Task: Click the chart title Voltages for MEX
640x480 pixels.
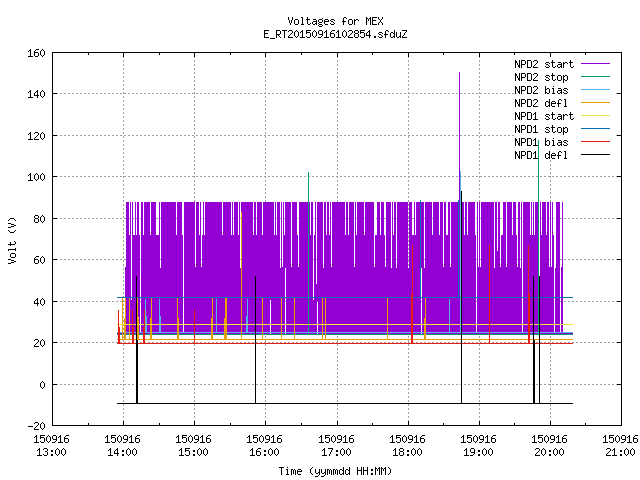Action: (335, 21)
